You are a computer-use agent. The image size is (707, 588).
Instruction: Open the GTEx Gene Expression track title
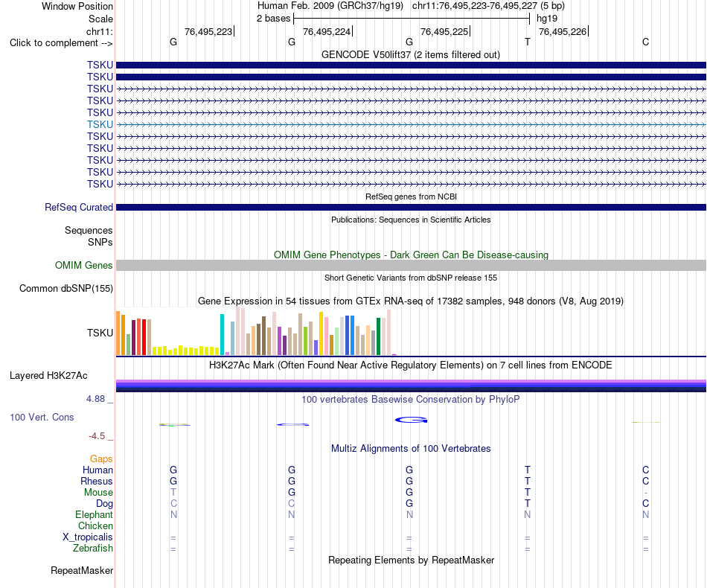coord(411,301)
